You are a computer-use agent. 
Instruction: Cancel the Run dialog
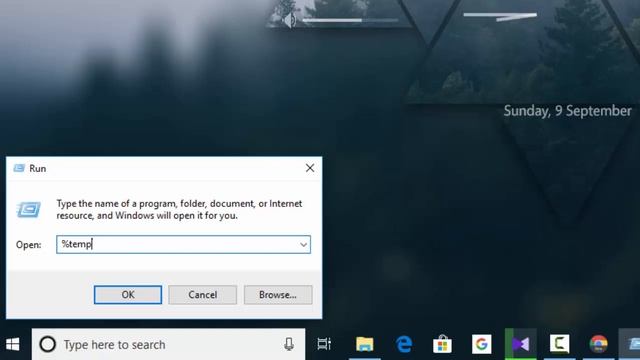point(202,295)
